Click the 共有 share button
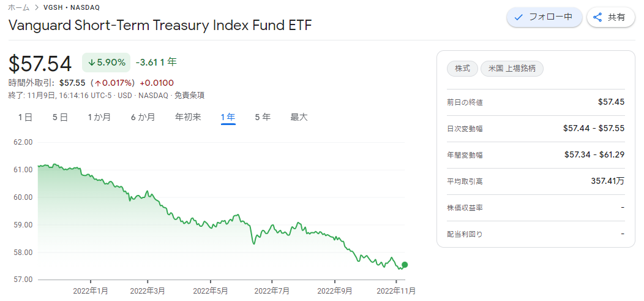The width and height of the screenshot is (644, 301). pyautogui.click(x=611, y=17)
